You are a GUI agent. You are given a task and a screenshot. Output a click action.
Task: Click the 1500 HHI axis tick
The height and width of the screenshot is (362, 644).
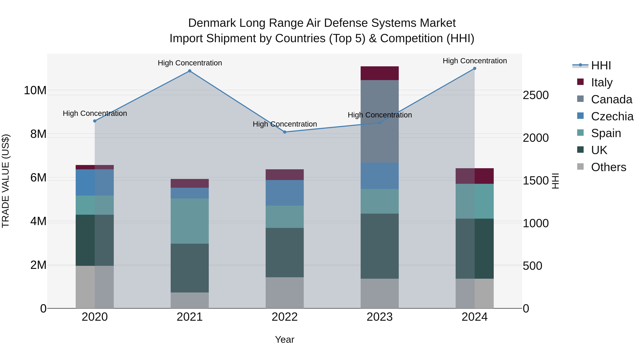coord(536,181)
